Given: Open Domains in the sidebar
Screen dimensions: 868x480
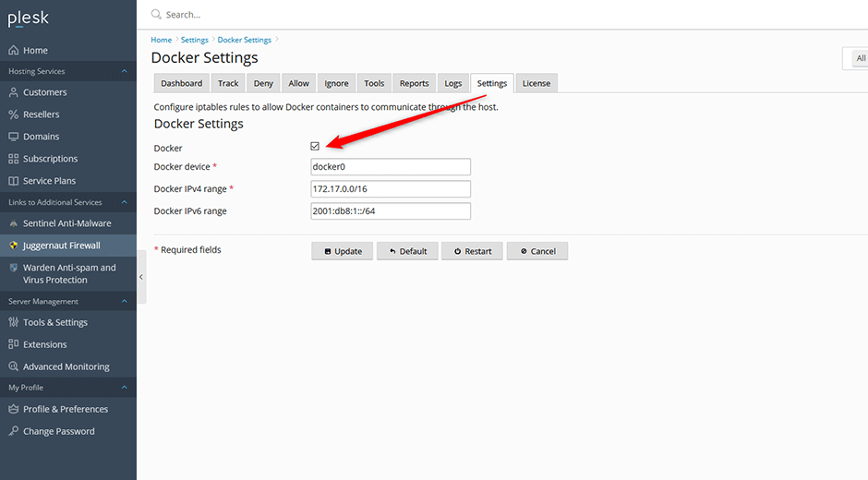Looking at the screenshot, I should pos(68,137).
